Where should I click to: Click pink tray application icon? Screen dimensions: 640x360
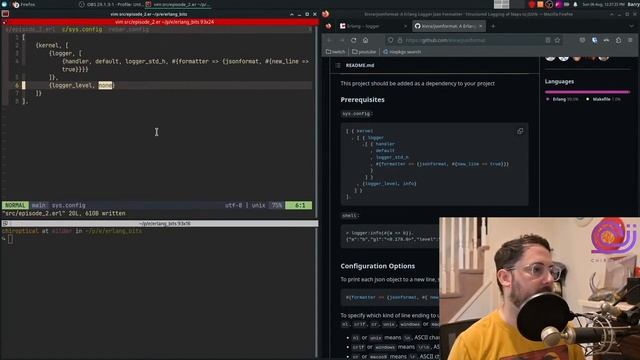coord(558,4)
